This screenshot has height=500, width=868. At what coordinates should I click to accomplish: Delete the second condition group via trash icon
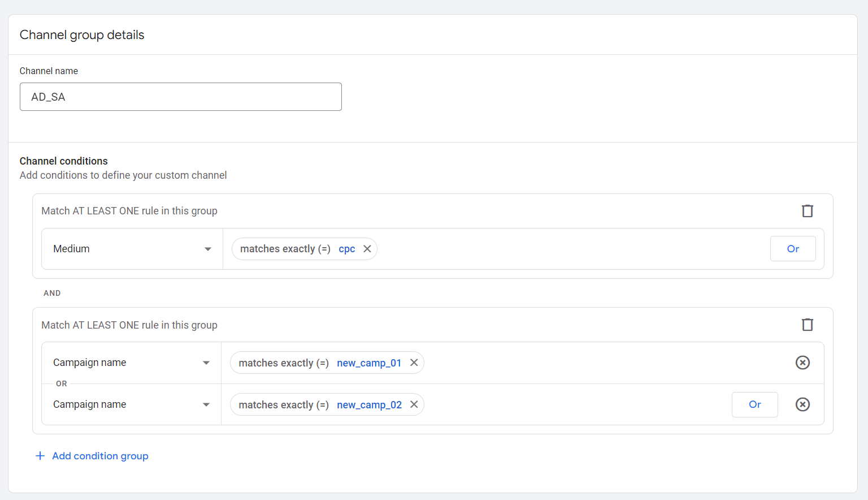click(x=808, y=325)
